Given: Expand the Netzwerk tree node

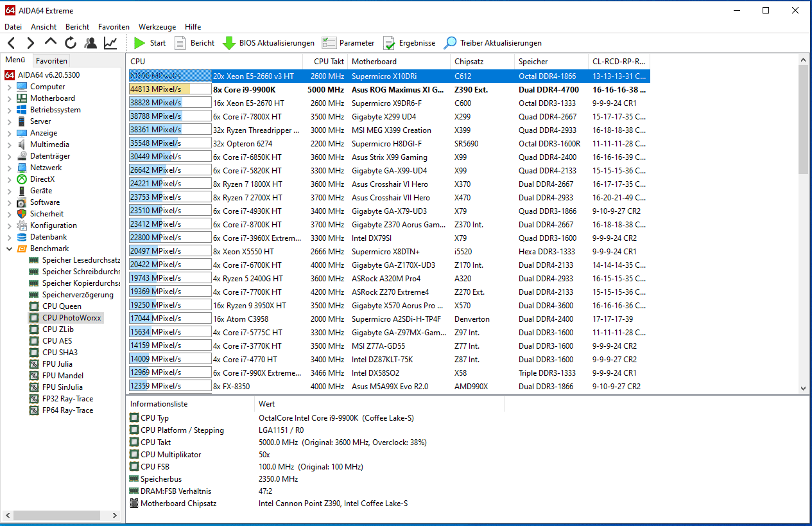Looking at the screenshot, I should pos(9,168).
